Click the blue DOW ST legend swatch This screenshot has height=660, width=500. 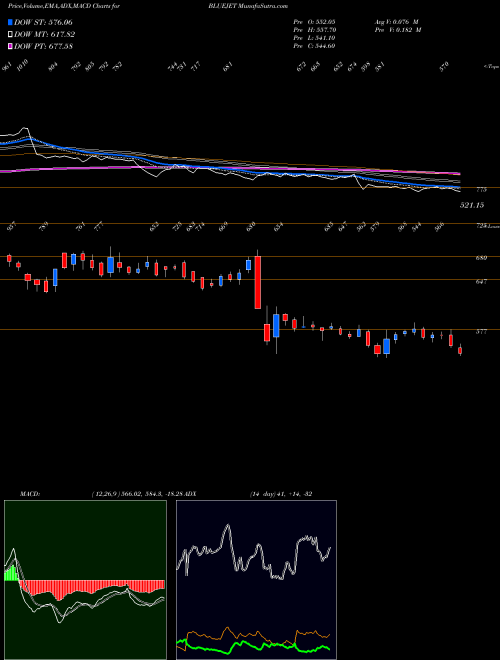(x=11, y=22)
